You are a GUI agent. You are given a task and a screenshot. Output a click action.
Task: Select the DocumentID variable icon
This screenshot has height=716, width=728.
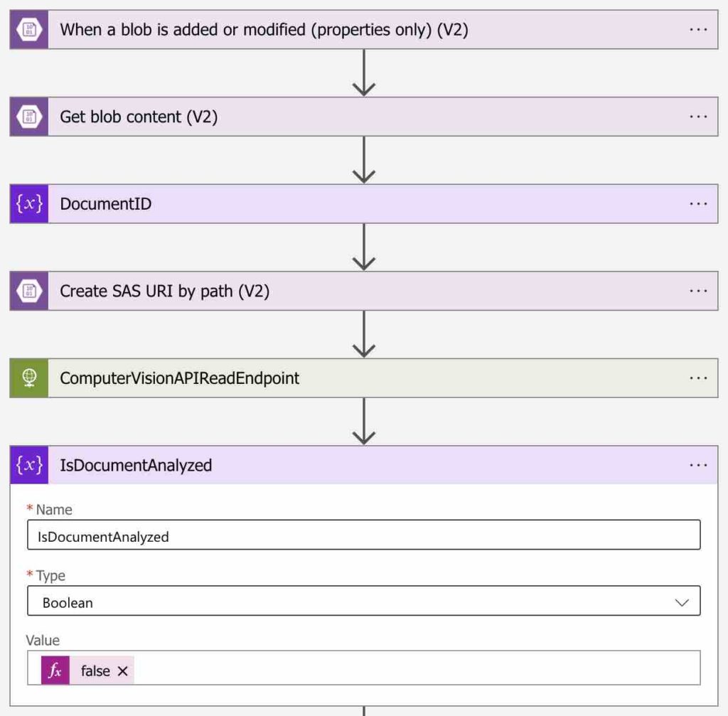28,204
